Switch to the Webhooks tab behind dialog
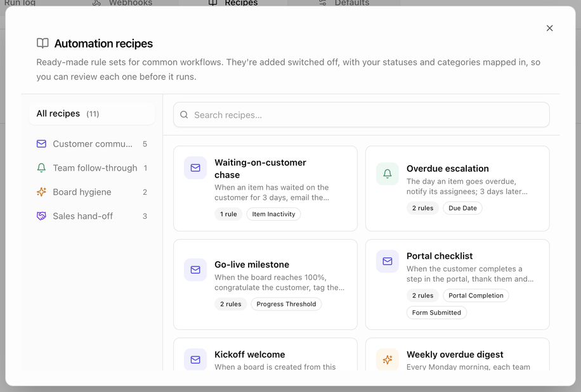This screenshot has height=392, width=581. click(x=122, y=3)
